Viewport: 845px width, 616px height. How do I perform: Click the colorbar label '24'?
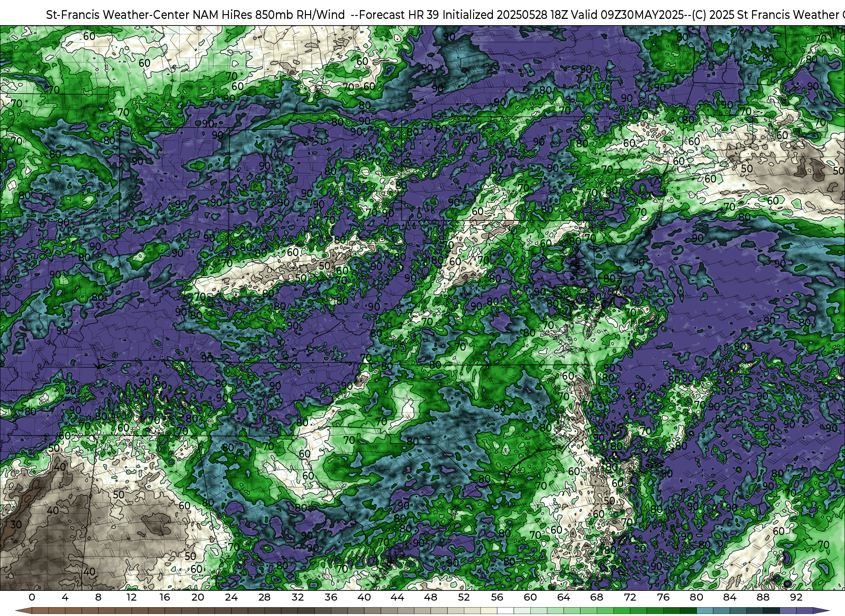[x=231, y=597]
